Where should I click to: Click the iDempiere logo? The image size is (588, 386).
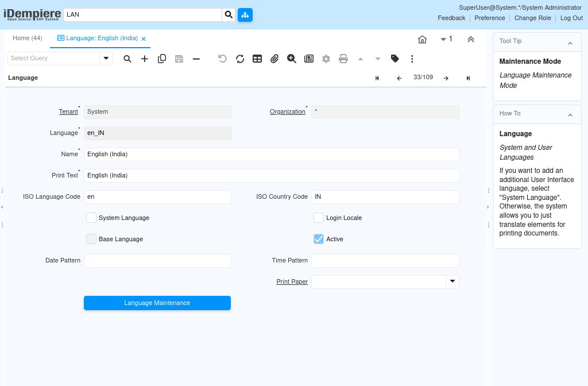coord(32,14)
